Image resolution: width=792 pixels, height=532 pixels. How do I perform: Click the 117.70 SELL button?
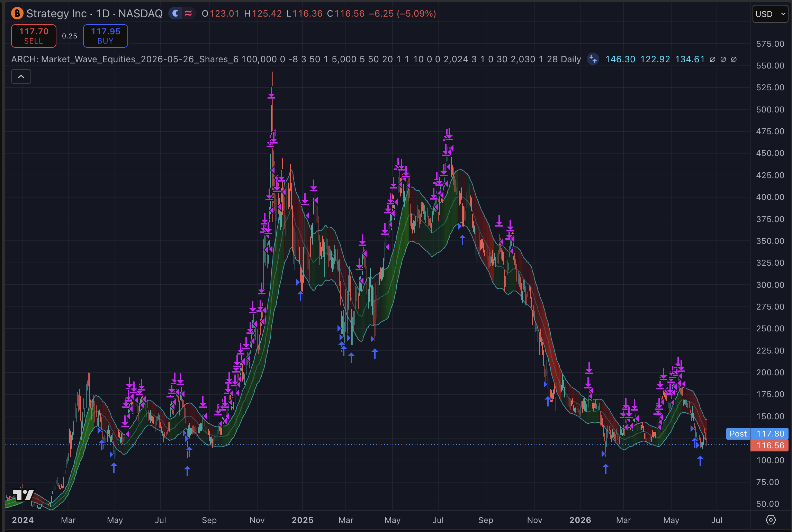click(34, 36)
